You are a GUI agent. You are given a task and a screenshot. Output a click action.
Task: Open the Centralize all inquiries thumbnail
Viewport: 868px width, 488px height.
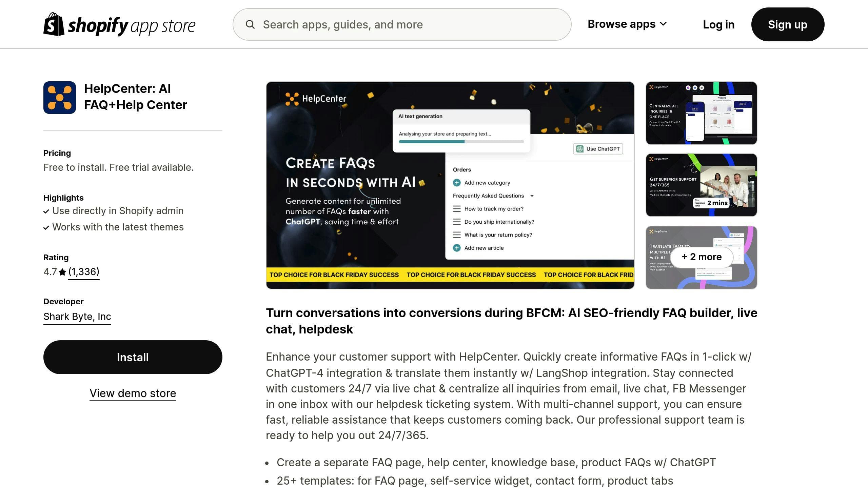coord(702,113)
